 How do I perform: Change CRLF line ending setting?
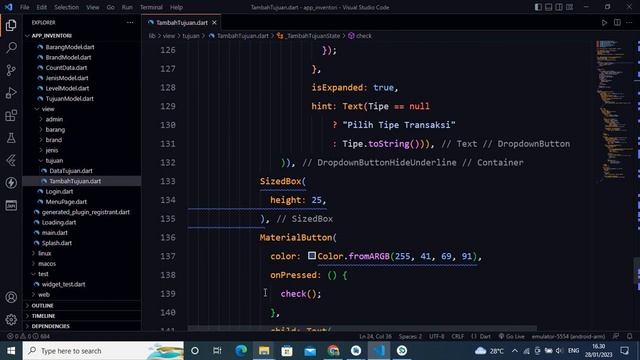pos(458,336)
